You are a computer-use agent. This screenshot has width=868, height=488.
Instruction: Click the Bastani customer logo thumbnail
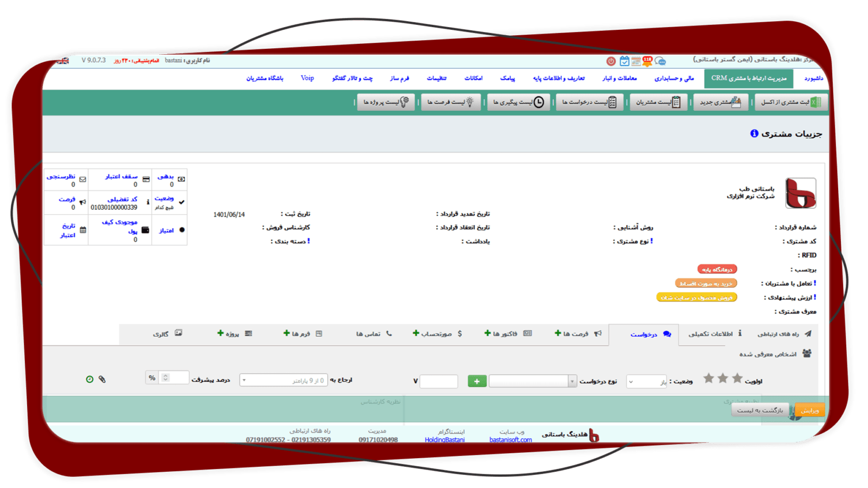coord(801,193)
